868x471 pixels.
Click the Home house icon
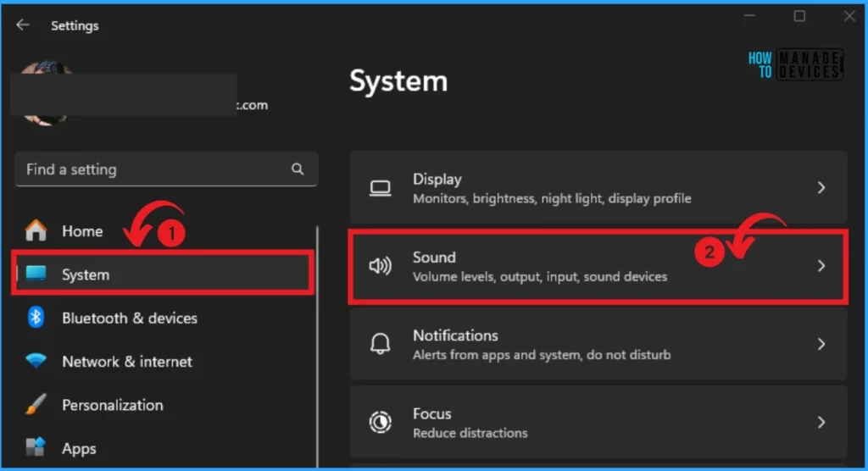tap(36, 230)
